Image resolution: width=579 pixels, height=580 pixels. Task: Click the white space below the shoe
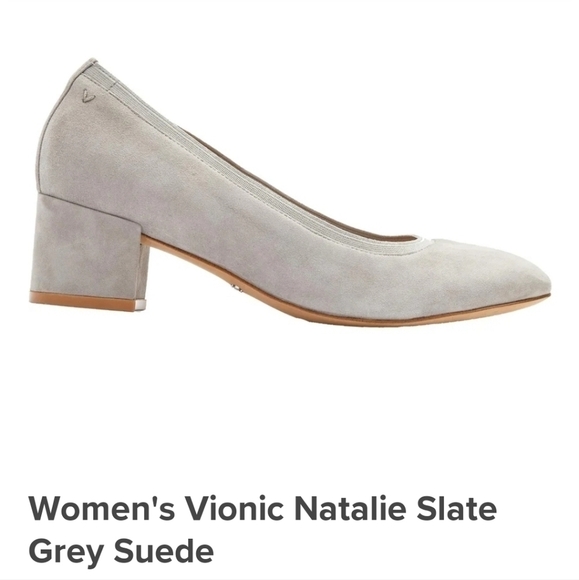(x=289, y=399)
